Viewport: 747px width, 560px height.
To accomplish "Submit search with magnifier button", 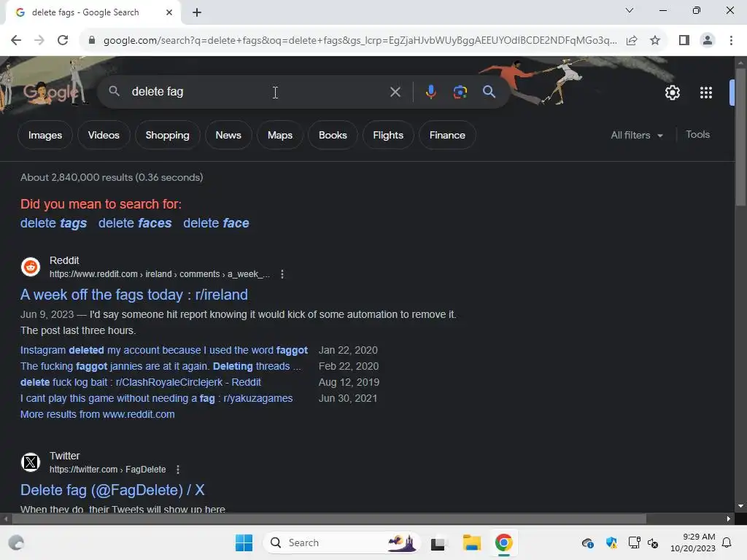I will pos(489,92).
